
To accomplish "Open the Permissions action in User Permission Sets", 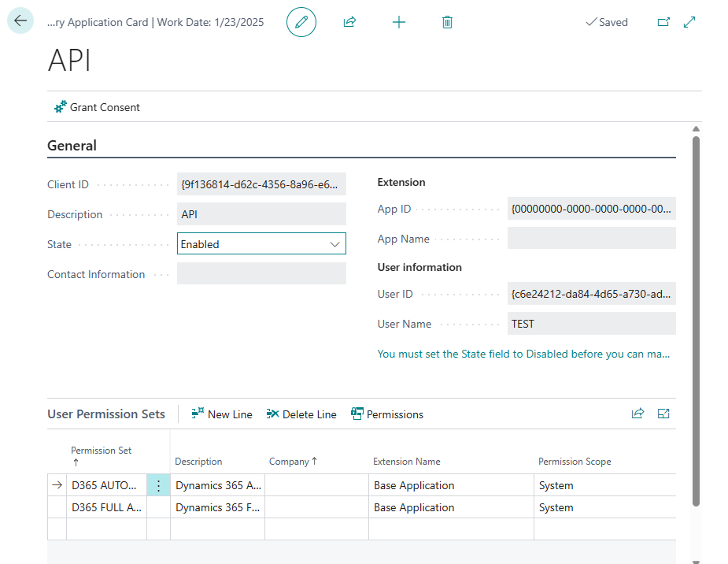I will 387,414.
